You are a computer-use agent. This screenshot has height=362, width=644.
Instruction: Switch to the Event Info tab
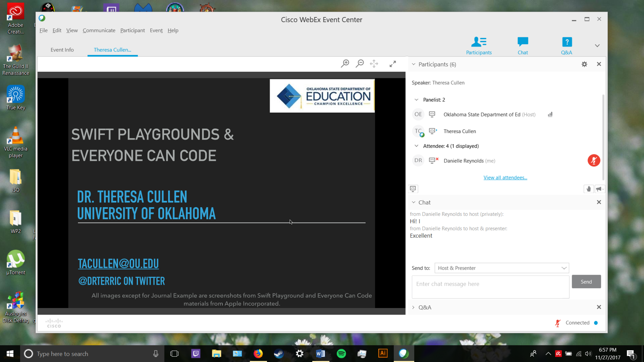click(62, 50)
